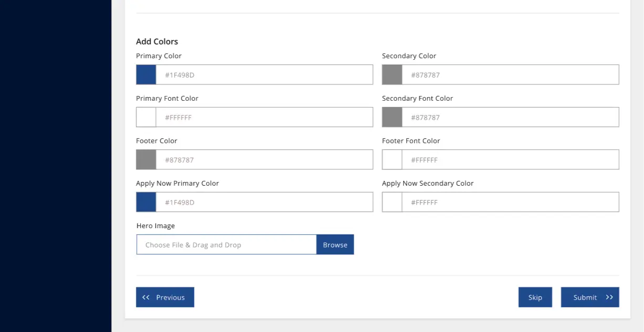Screen dimensions: 644x332
Task: Focus the Secondary Color hex field
Action: pyautogui.click(x=511, y=74)
